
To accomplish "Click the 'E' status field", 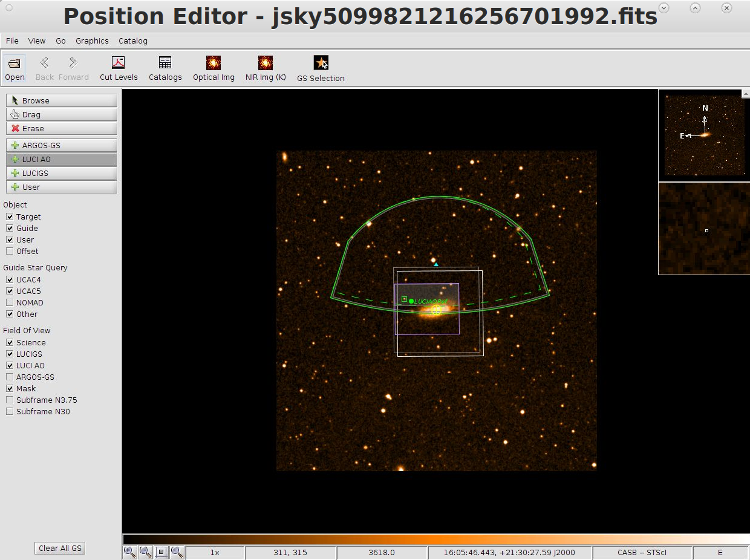I will click(x=720, y=552).
